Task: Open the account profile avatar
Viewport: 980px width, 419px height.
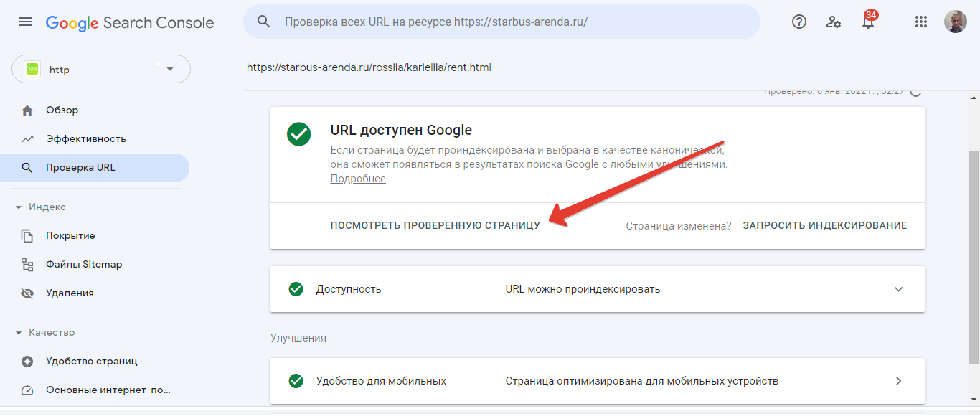Action: click(x=955, y=22)
